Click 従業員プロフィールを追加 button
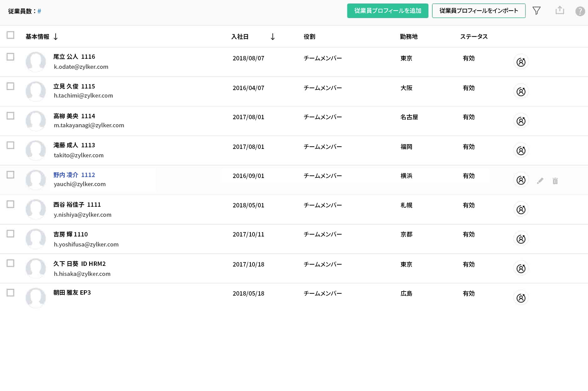 (388, 10)
